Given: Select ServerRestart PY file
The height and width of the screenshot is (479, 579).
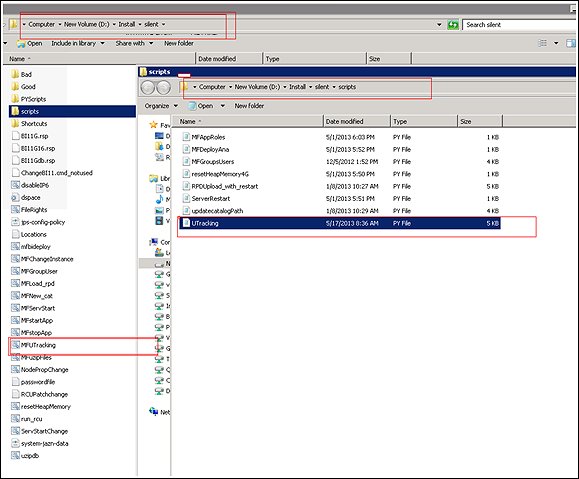Looking at the screenshot, I should pyautogui.click(x=340, y=199).
